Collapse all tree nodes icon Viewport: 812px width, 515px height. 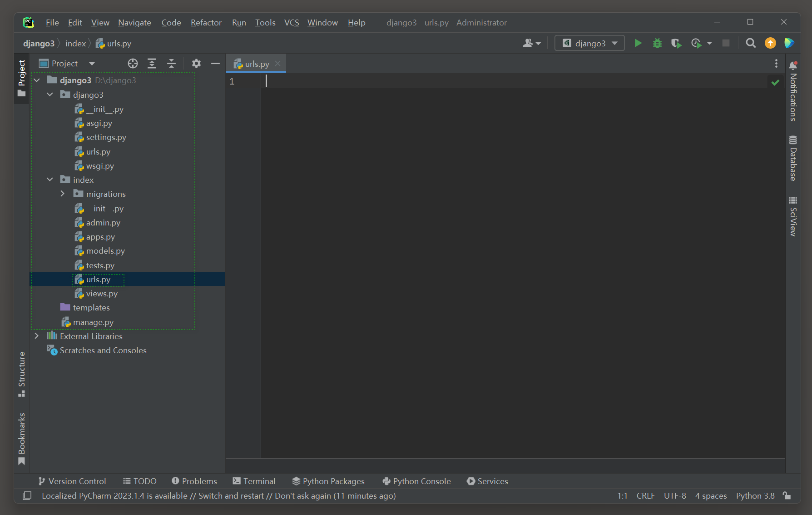pyautogui.click(x=171, y=64)
